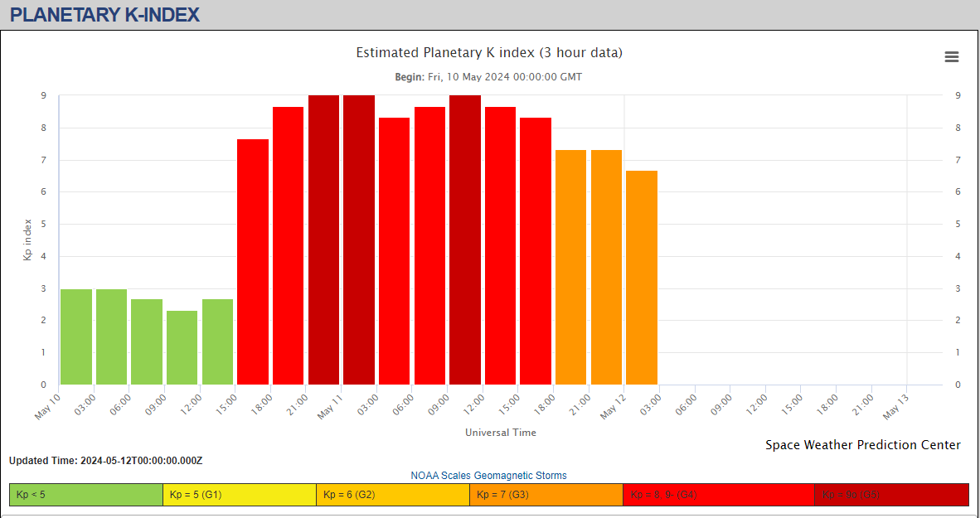980x518 pixels.
Task: Select the shortest green bar, 09:00 to 12:00 May 10
Action: coord(182,347)
